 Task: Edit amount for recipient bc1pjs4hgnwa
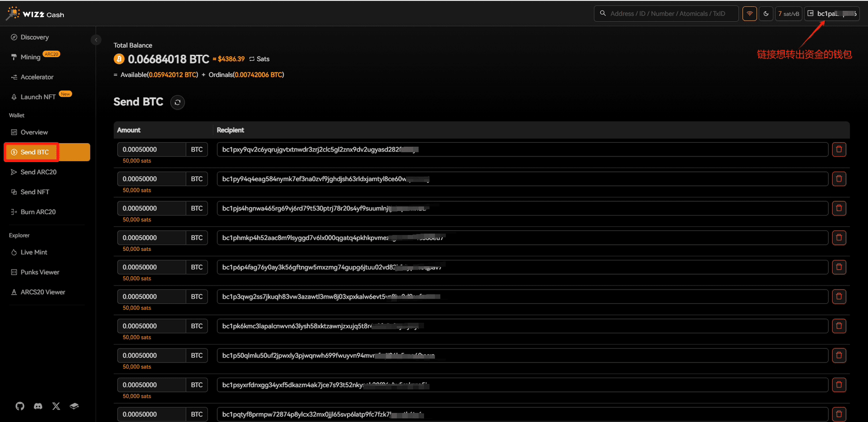(x=151, y=208)
